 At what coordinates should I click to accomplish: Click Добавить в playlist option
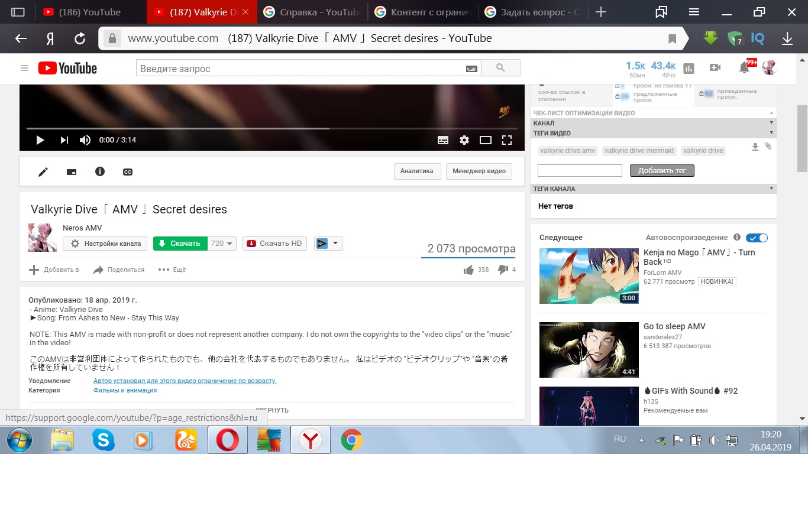coord(54,270)
